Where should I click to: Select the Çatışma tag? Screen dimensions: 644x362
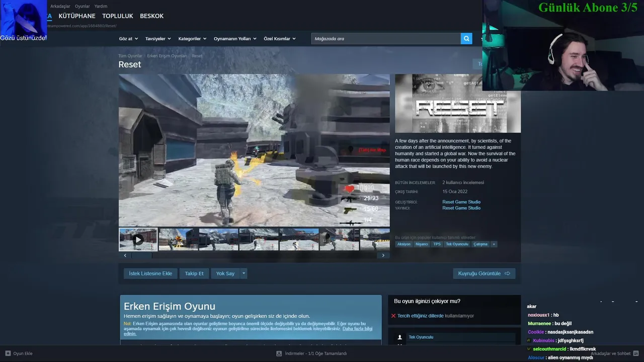480,244
